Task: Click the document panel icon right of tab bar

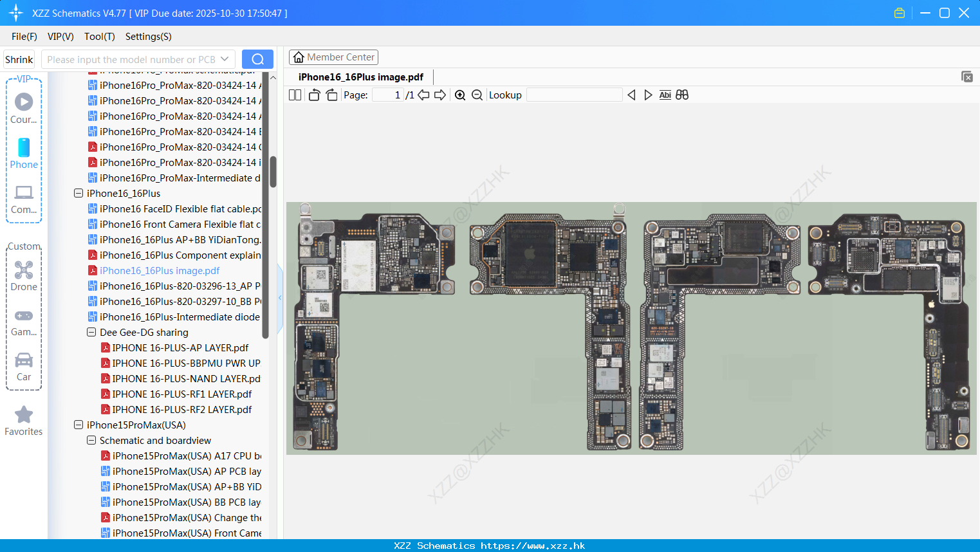Action: click(967, 77)
